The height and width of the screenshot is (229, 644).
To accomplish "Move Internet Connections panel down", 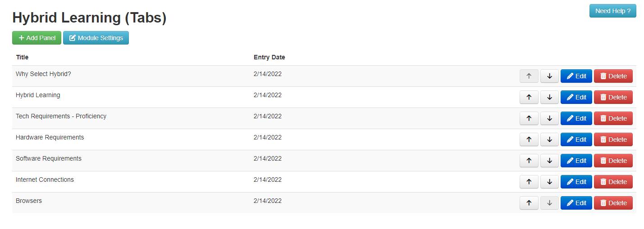I will (x=549, y=182).
